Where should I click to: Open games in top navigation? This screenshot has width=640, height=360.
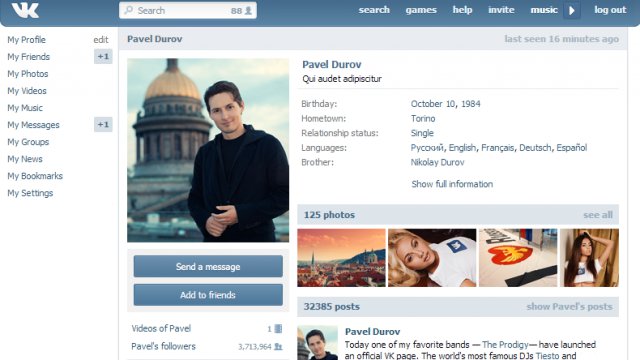coord(421,10)
